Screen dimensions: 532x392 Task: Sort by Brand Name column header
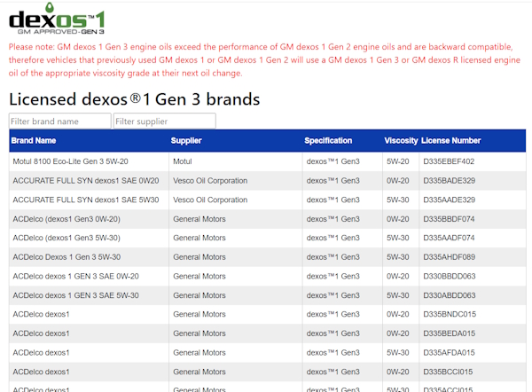point(34,140)
